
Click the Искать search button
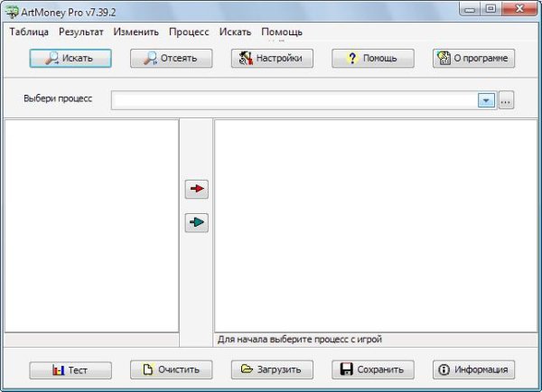70,58
